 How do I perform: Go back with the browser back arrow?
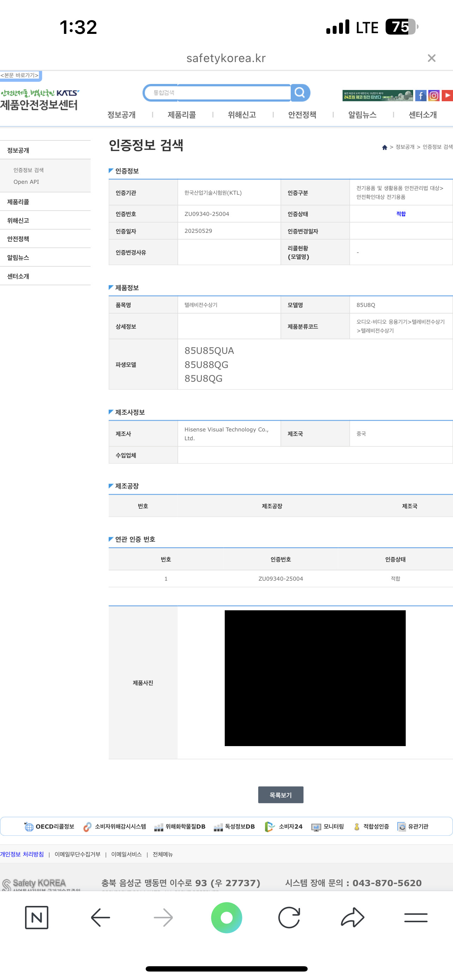[101, 917]
